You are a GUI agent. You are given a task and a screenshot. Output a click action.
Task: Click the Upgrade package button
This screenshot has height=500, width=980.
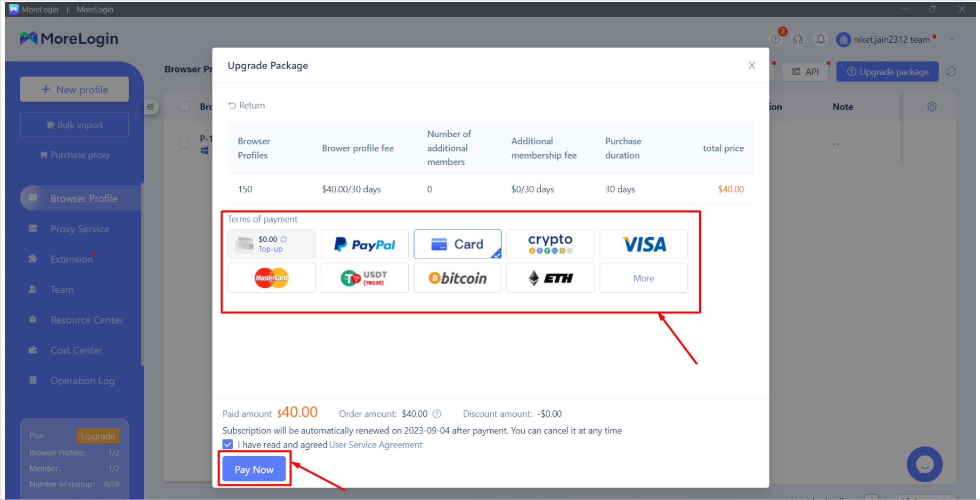pyautogui.click(x=888, y=72)
